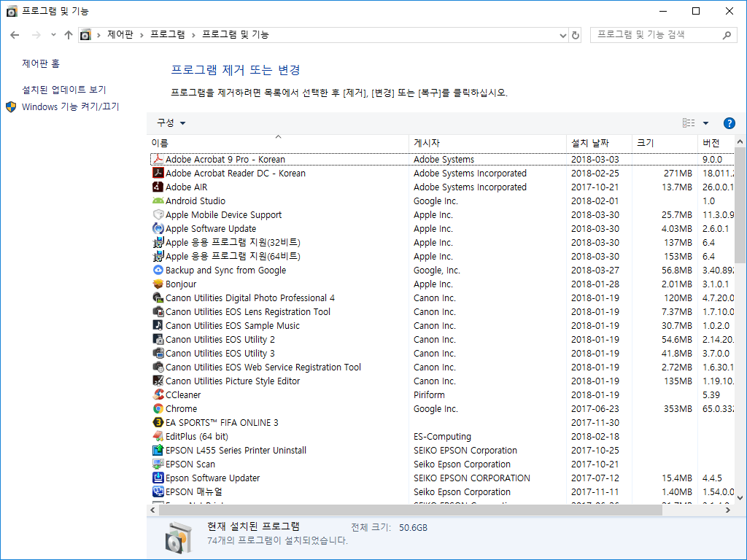Sort by the 이름 column header
This screenshot has height=560, width=747.
[x=278, y=143]
